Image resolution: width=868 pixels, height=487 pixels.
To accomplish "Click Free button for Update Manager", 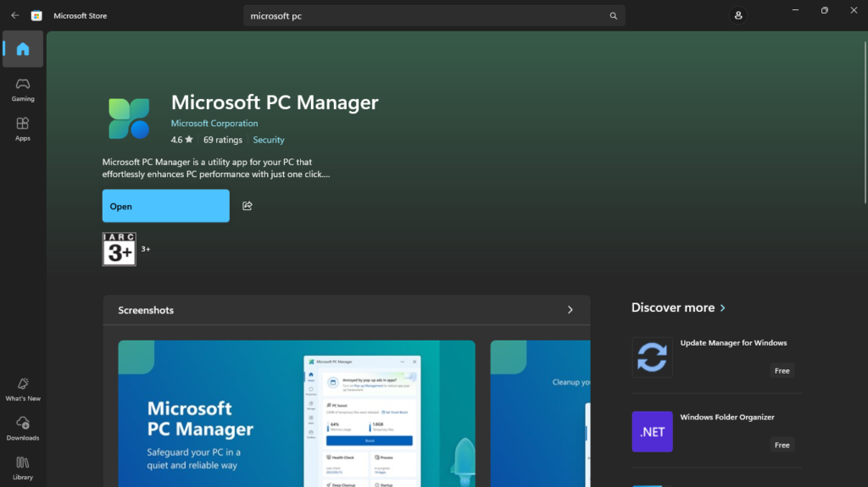I will click(782, 371).
